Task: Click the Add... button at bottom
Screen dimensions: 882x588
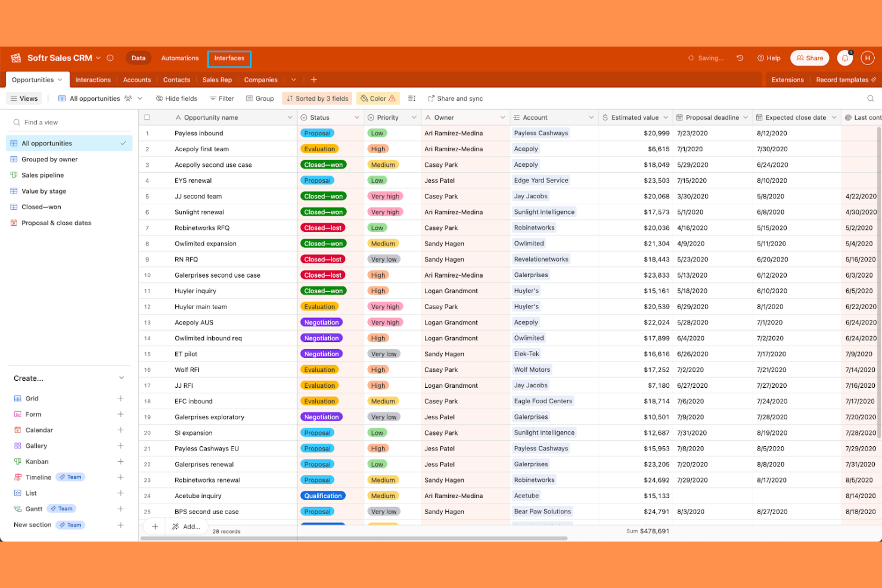Action: [186, 527]
